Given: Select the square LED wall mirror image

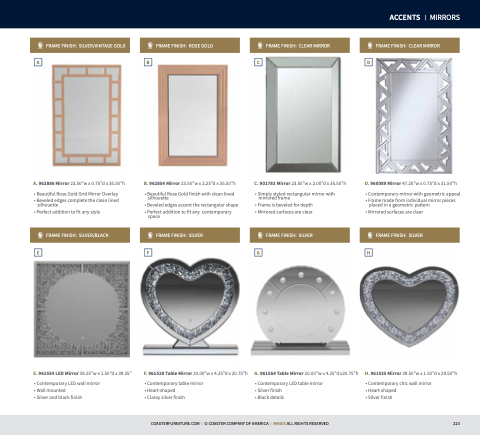Looking at the screenshot, I should point(82,309).
